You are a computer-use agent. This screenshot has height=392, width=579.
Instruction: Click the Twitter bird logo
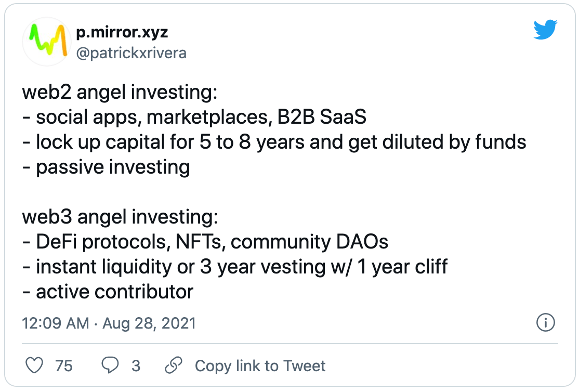(x=545, y=31)
